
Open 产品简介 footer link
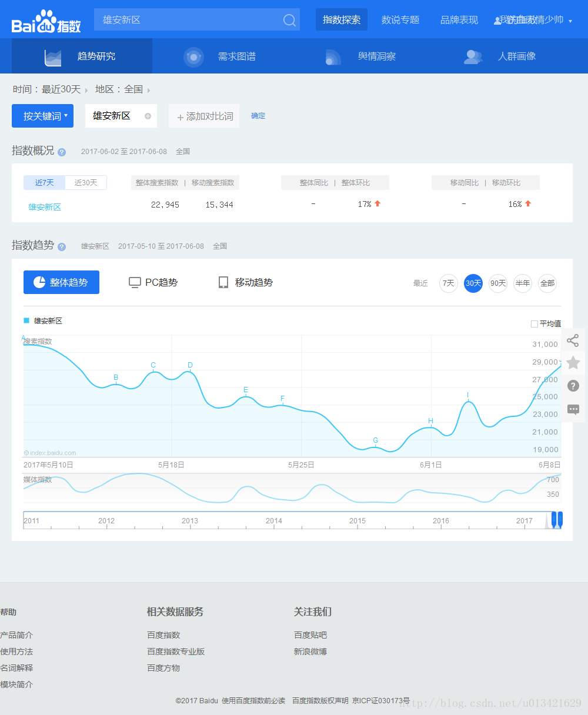(x=16, y=635)
